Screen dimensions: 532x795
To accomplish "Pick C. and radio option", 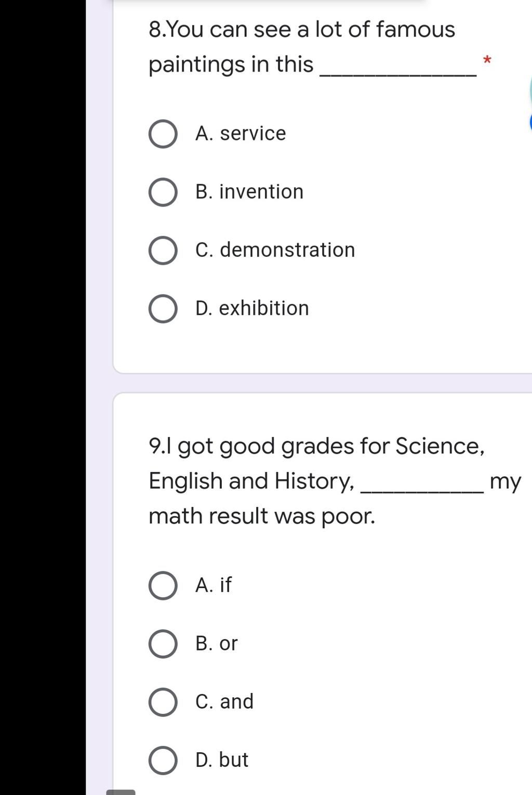I will [x=163, y=702].
